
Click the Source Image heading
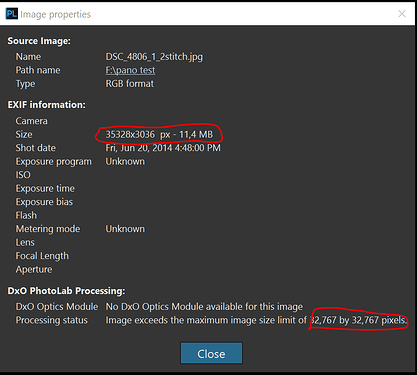[39, 41]
